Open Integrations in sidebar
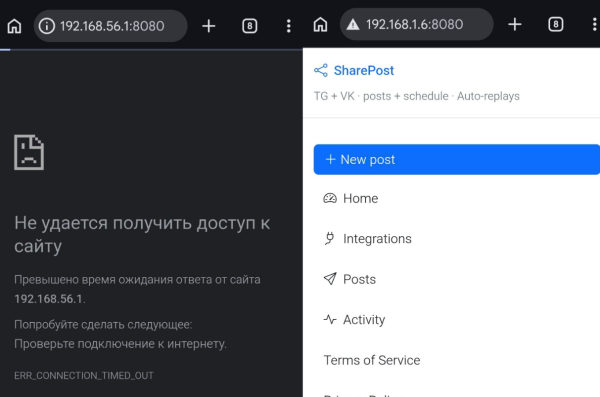The image size is (600, 397). click(368, 239)
